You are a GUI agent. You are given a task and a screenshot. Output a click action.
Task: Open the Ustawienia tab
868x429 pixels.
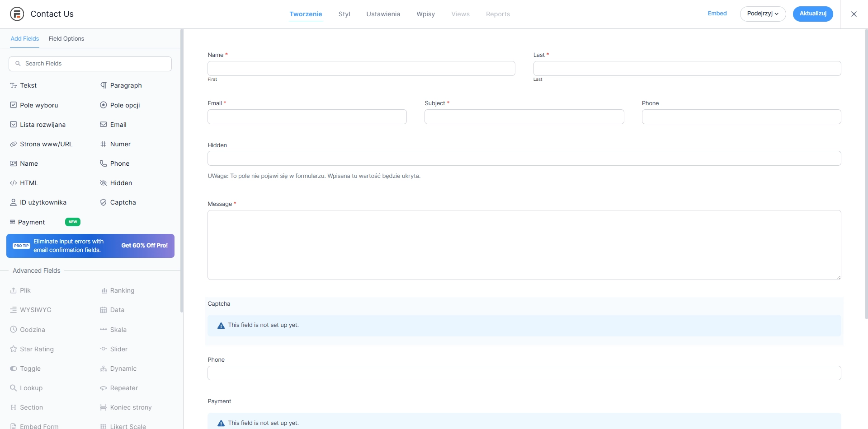point(383,14)
